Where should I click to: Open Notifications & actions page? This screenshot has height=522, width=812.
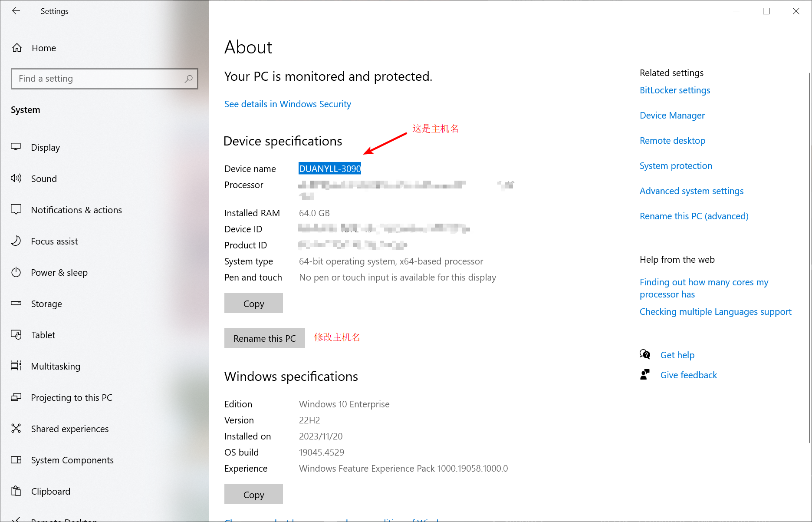pyautogui.click(x=76, y=210)
